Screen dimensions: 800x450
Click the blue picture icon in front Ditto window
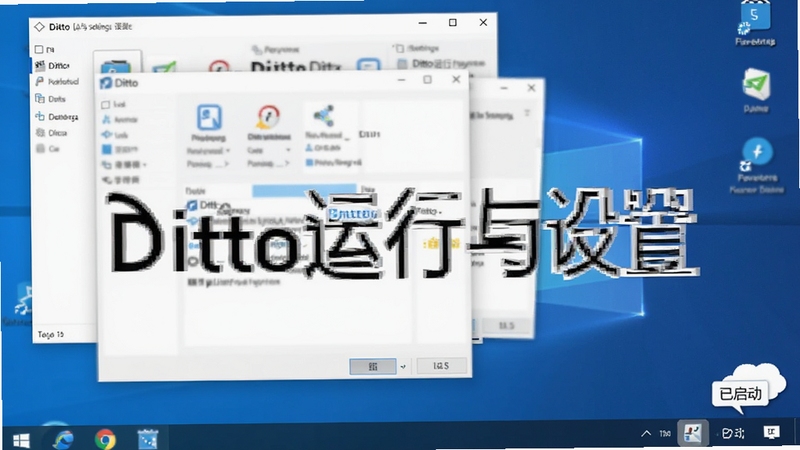click(209, 117)
